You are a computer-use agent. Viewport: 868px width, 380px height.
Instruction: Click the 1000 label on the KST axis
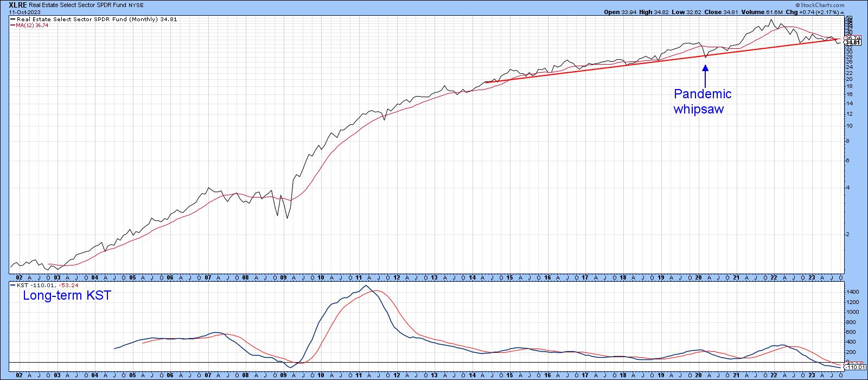(853, 312)
